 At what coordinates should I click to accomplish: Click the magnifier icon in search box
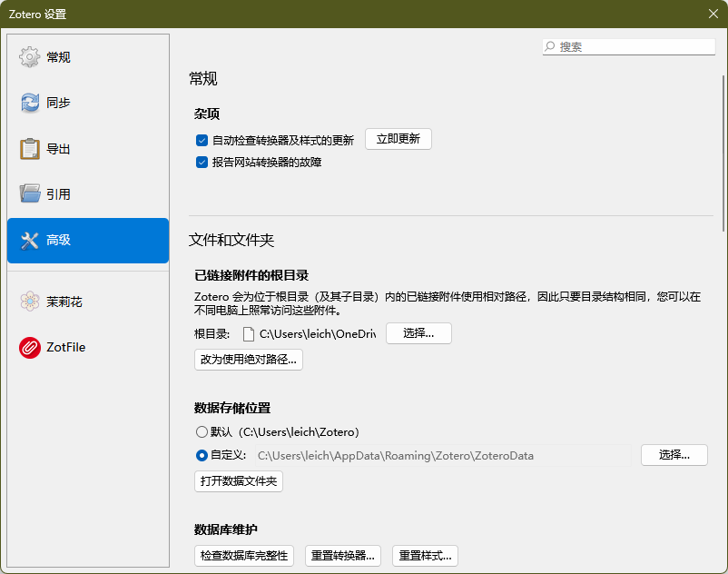(550, 46)
